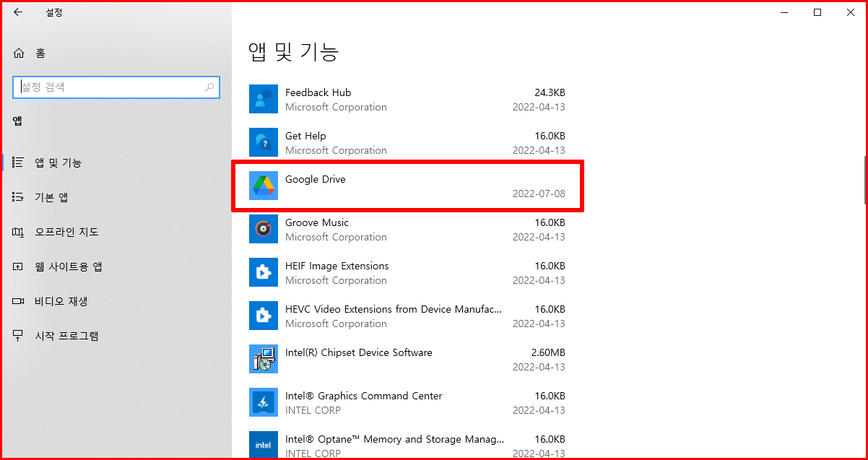Go to 홈 in Settings sidebar
Image resolution: width=868 pixels, height=460 pixels.
116,53
